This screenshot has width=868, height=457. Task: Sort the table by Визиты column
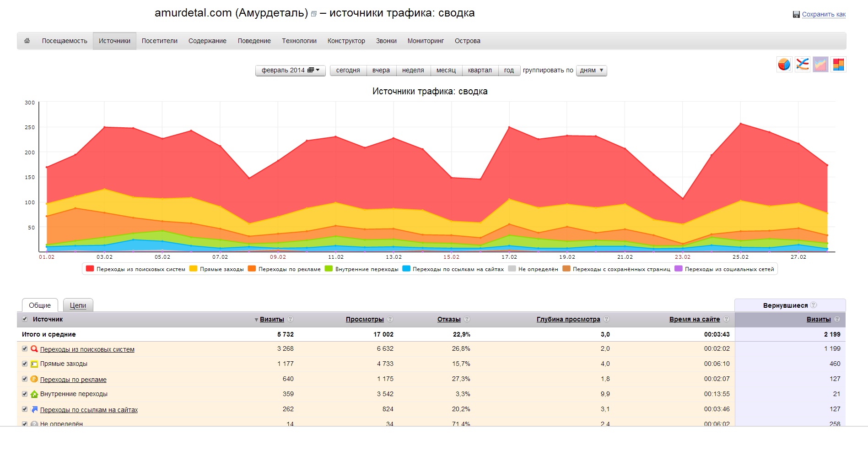pos(272,319)
